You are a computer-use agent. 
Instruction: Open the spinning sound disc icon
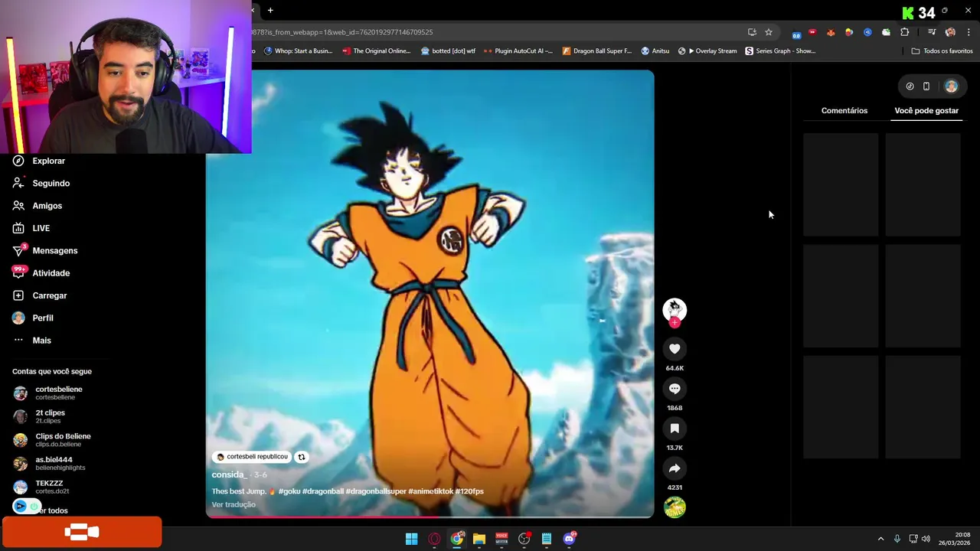(675, 507)
